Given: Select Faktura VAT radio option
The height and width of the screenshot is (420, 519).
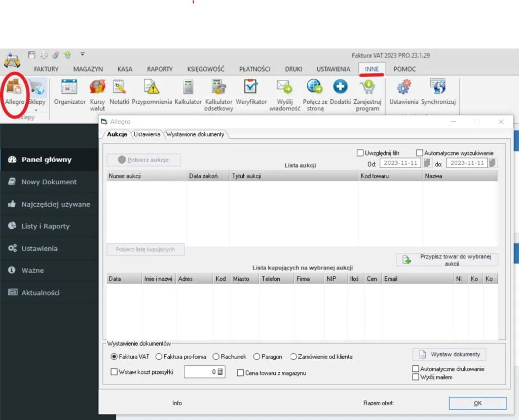Looking at the screenshot, I should 114,357.
